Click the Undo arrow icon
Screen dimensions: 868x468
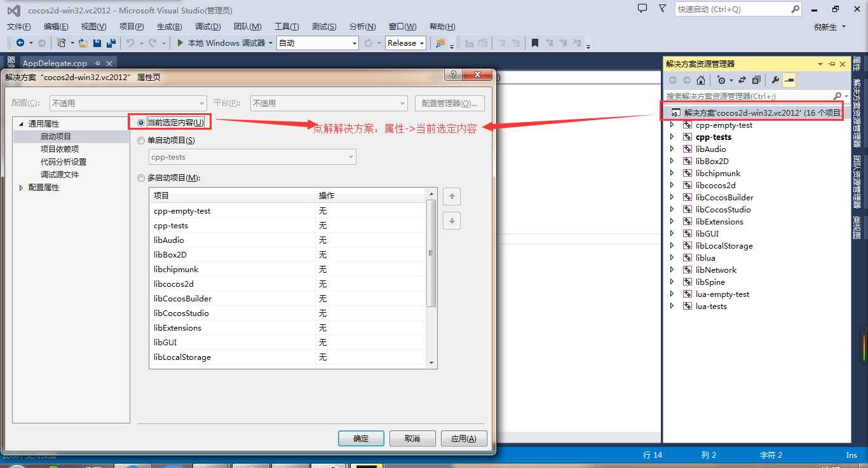pos(130,43)
